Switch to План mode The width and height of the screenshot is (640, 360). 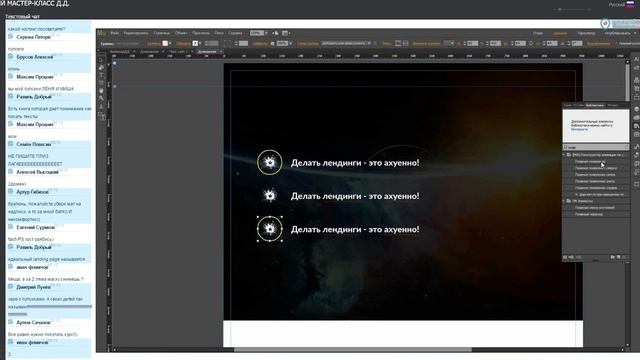tap(538, 33)
